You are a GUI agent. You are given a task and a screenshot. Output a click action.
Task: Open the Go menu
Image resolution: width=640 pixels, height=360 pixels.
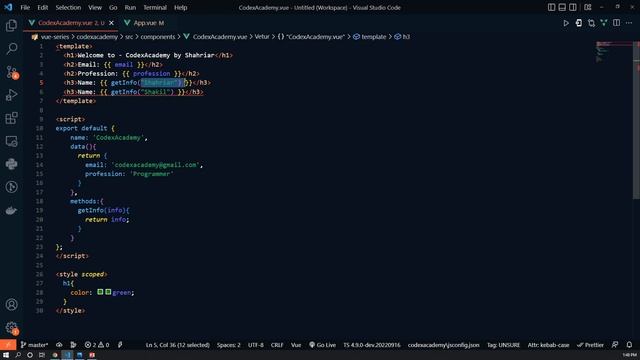113,8
